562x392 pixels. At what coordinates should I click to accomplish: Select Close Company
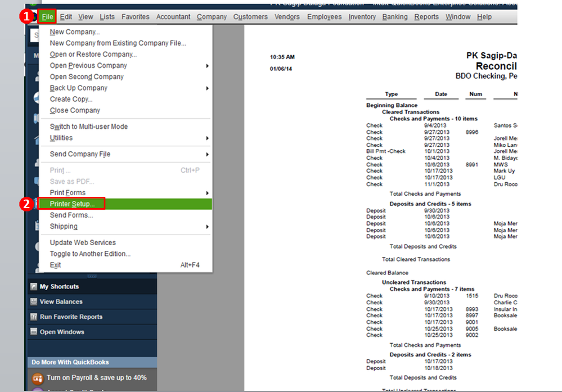[x=125, y=110]
